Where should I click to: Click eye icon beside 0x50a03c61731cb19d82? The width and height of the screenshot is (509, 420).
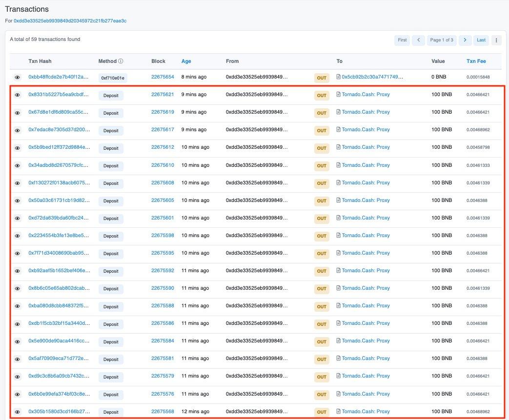(x=18, y=200)
